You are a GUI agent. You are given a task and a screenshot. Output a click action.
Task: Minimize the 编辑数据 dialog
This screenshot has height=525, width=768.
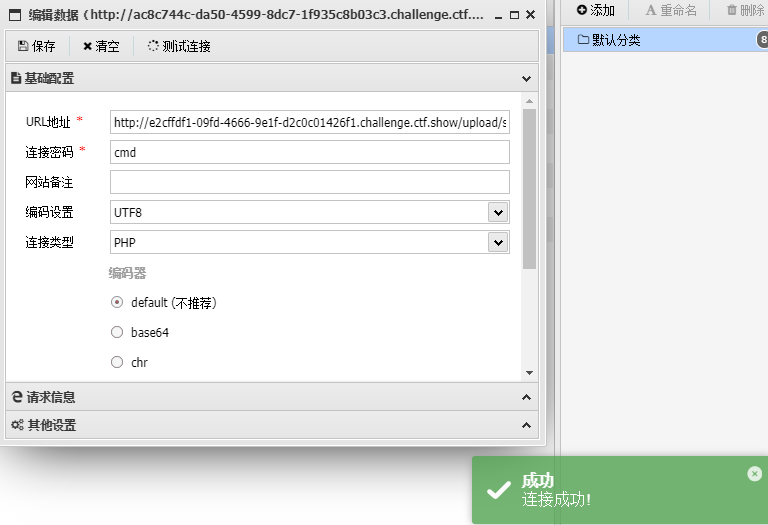point(498,16)
